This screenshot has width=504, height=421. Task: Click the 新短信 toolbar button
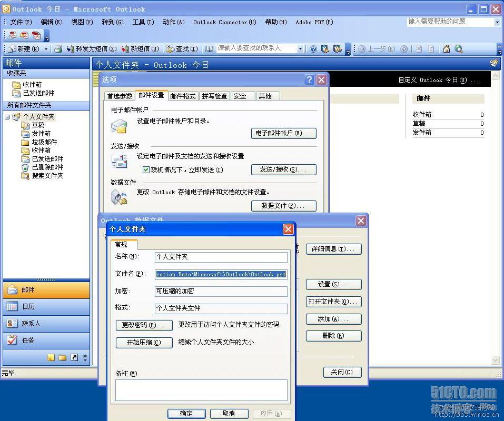pos(140,49)
